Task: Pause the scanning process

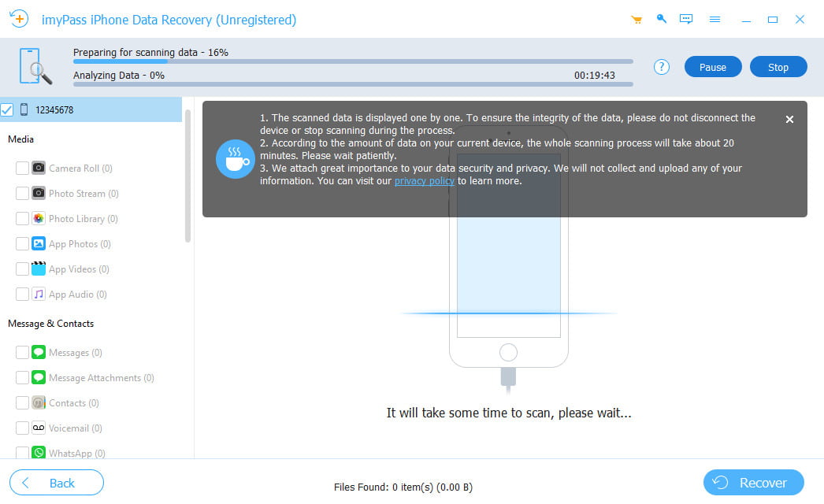Action: (x=713, y=67)
